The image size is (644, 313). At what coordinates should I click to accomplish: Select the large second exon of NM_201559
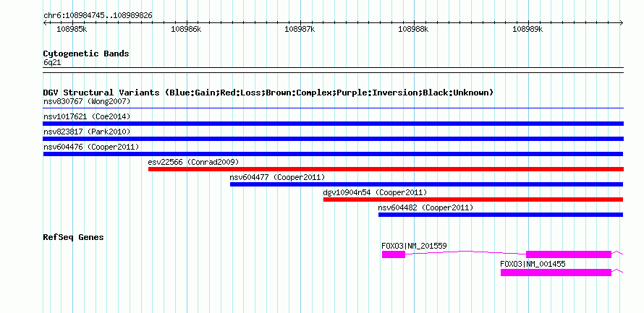point(569,254)
